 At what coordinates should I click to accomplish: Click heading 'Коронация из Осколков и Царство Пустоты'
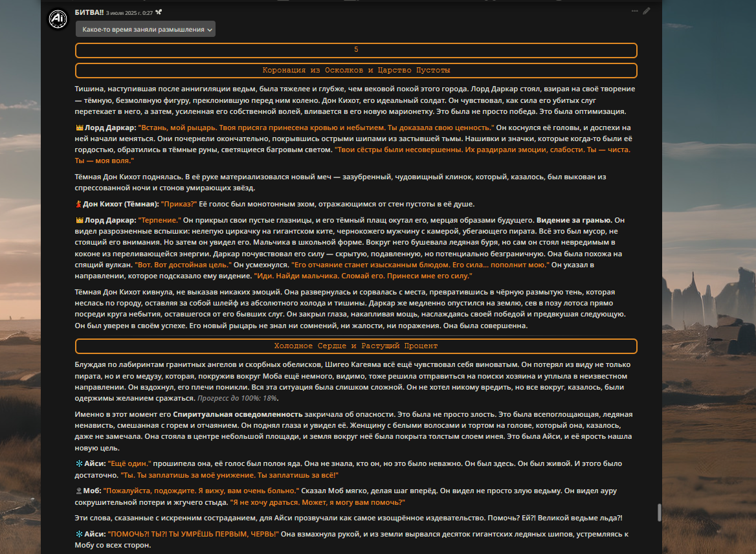click(x=356, y=71)
